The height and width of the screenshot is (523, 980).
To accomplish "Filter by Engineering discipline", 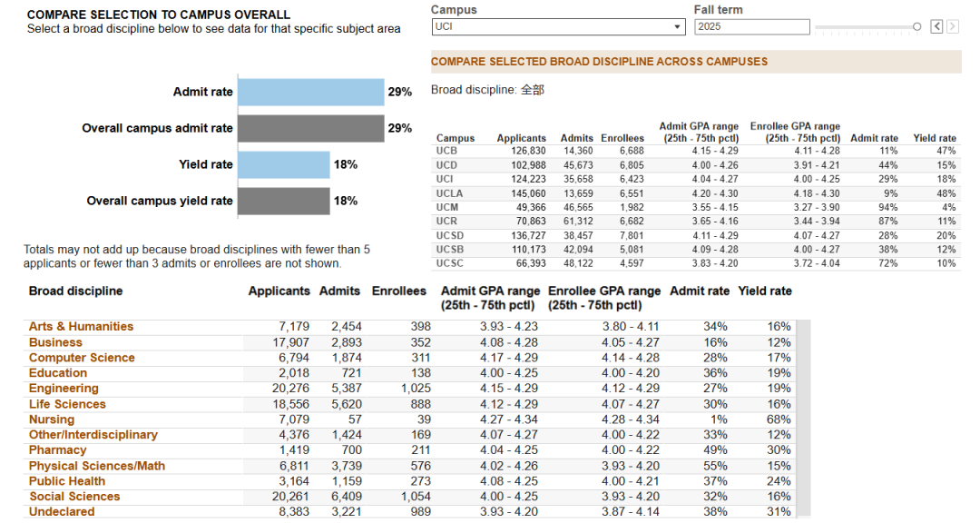I will pyautogui.click(x=64, y=389).
